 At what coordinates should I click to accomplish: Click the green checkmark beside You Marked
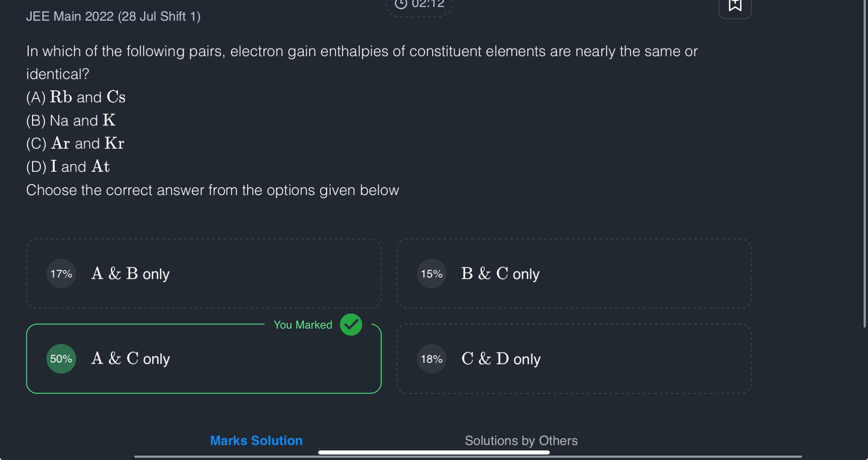pyautogui.click(x=351, y=325)
